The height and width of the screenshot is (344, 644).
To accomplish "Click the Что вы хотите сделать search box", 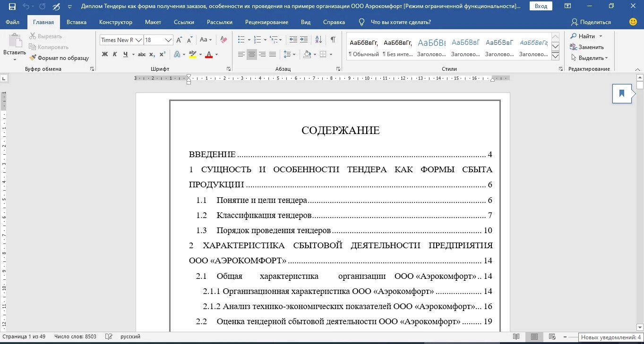I will [401, 22].
